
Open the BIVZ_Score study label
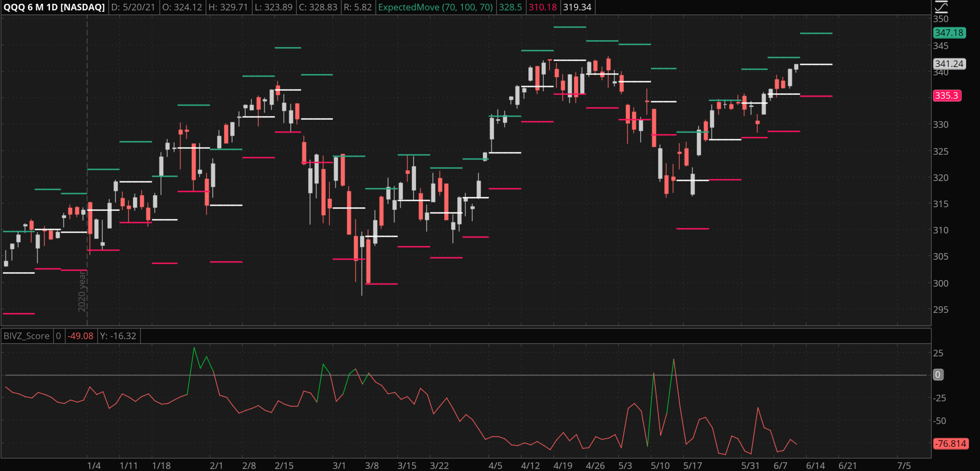tap(26, 336)
